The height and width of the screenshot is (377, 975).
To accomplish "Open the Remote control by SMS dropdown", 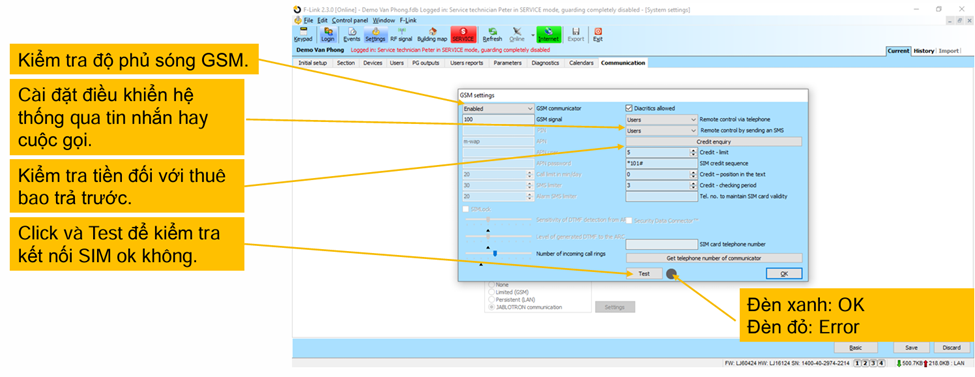I will [662, 131].
